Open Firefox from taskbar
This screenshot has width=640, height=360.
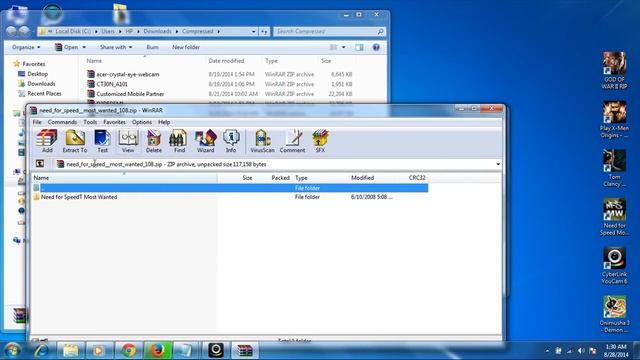click(x=158, y=350)
